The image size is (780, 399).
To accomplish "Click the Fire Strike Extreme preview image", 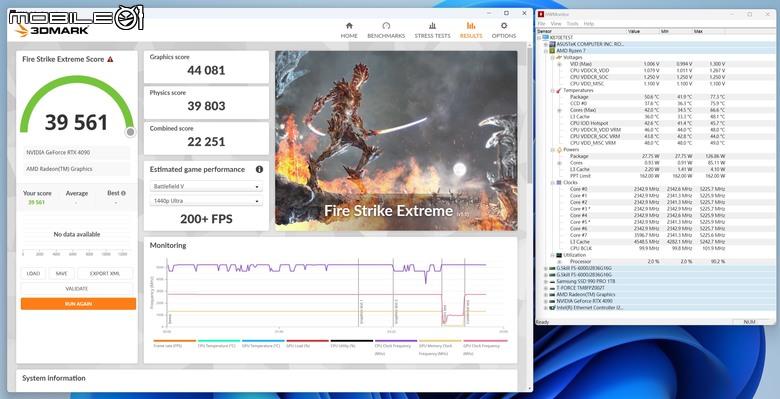I will tap(396, 141).
